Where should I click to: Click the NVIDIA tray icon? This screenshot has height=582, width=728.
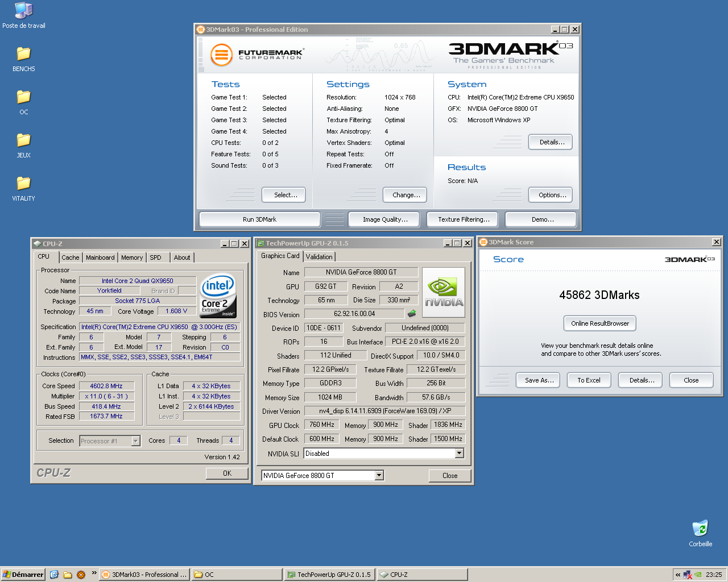(x=698, y=575)
